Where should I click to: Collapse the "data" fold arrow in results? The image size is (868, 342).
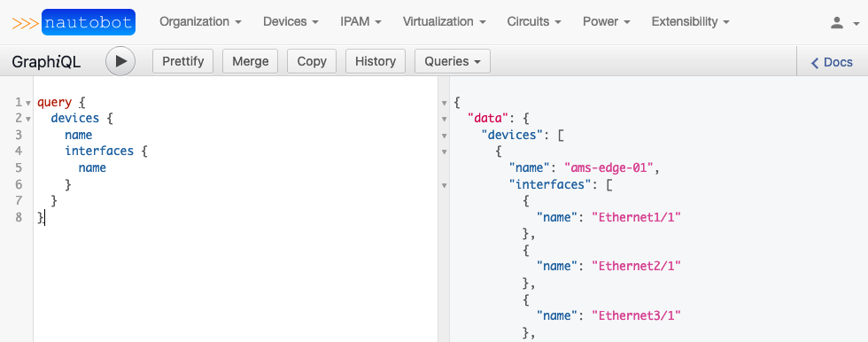444,119
